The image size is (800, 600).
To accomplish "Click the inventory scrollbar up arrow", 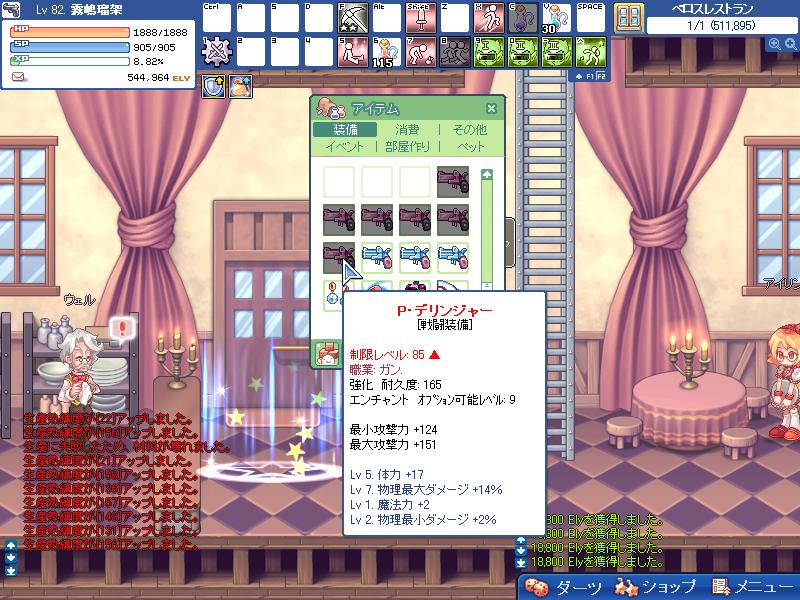I will click(x=487, y=174).
